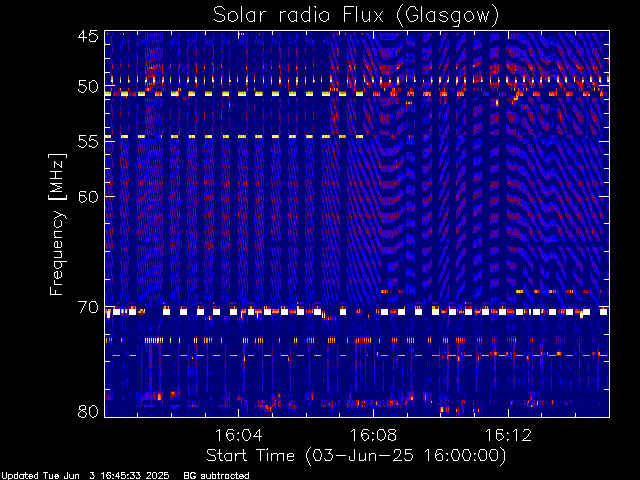This screenshot has height=480, width=640.
Task: Click the 16:12 time label
Action: pyautogui.click(x=508, y=435)
